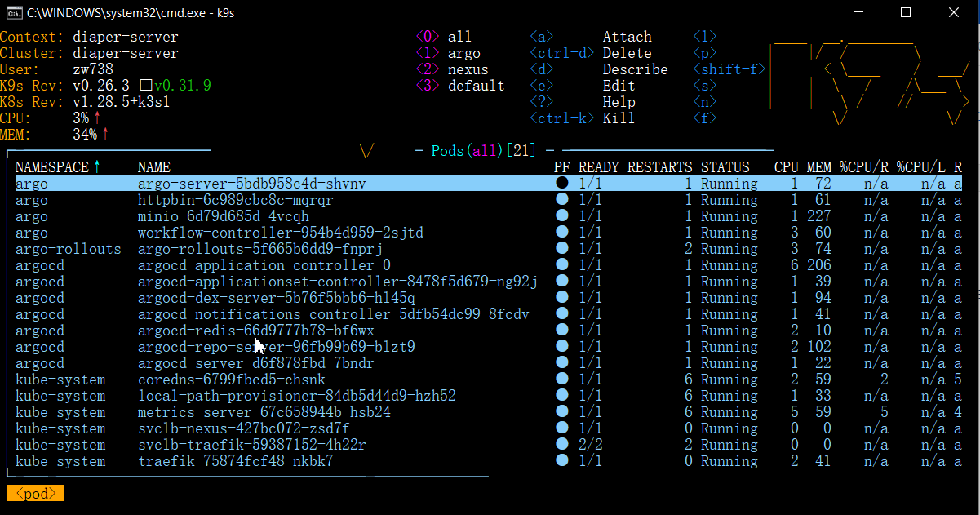This screenshot has height=515, width=980.
Task: Click the PF dot for argocd-redis-66d9777b78-bf6wx
Action: pos(561,331)
